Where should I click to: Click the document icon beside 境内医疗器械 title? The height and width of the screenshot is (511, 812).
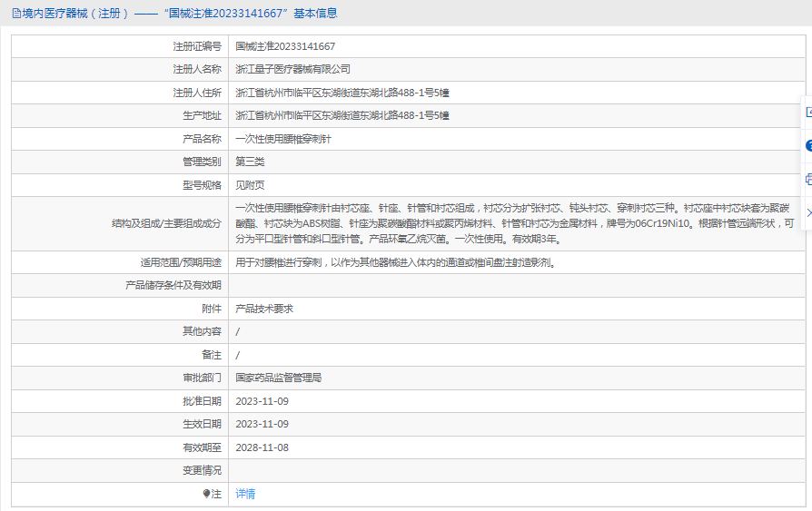pyautogui.click(x=16, y=14)
